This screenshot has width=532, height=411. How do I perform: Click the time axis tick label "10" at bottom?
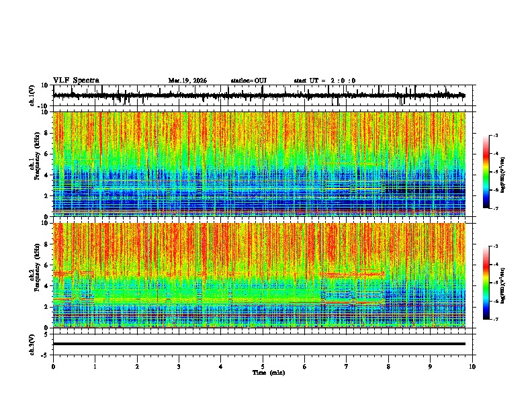pyautogui.click(x=472, y=367)
